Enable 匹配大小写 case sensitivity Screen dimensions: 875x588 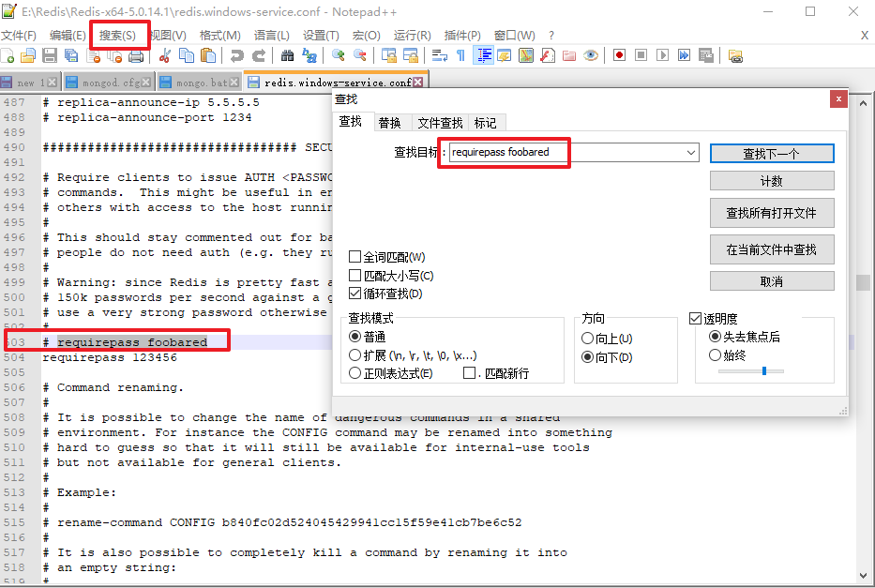[356, 274]
